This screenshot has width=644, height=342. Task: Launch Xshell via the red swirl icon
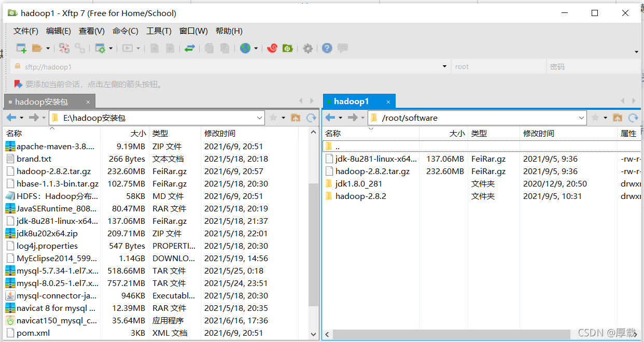pos(272,48)
